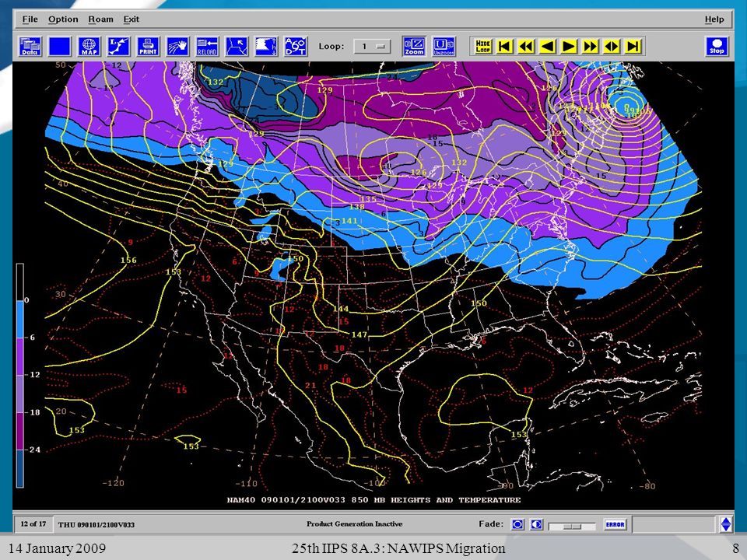Toggle the Hide Loop button
747x560 pixels.
pyautogui.click(x=482, y=46)
